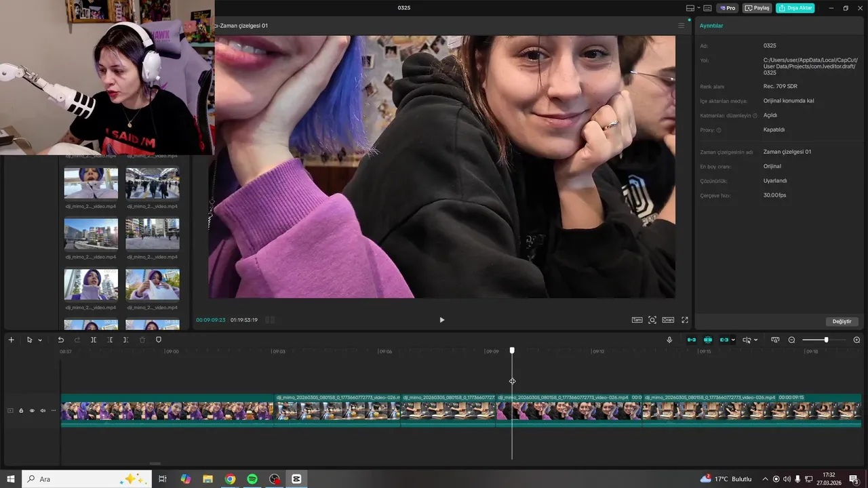This screenshot has height=488, width=868.
Task: Open the Oran aspect ratio option
Action: pyautogui.click(x=668, y=320)
